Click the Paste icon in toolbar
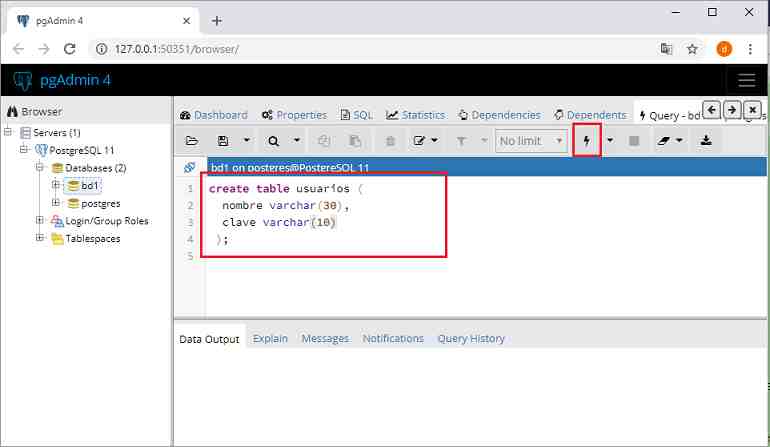This screenshot has width=770, height=447. (x=355, y=141)
